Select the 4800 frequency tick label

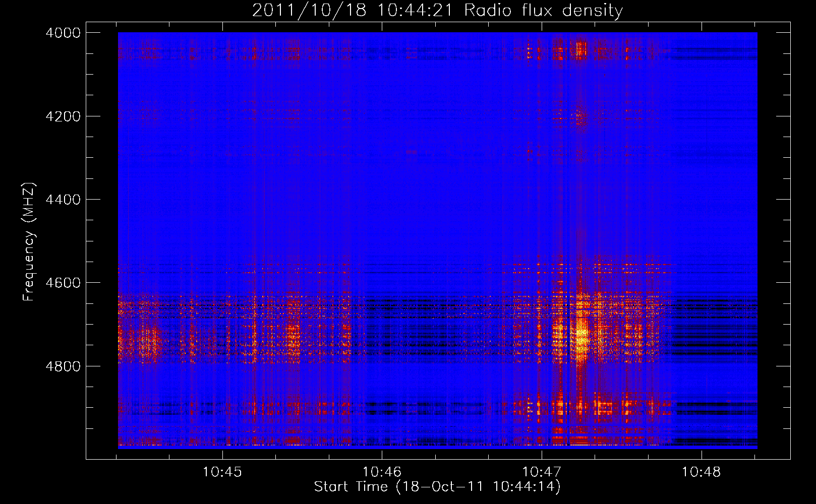coord(63,366)
